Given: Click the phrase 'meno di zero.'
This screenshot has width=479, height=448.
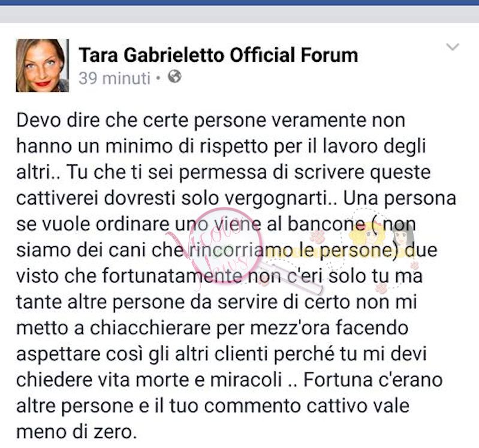Looking at the screenshot, I should [x=76, y=432].
